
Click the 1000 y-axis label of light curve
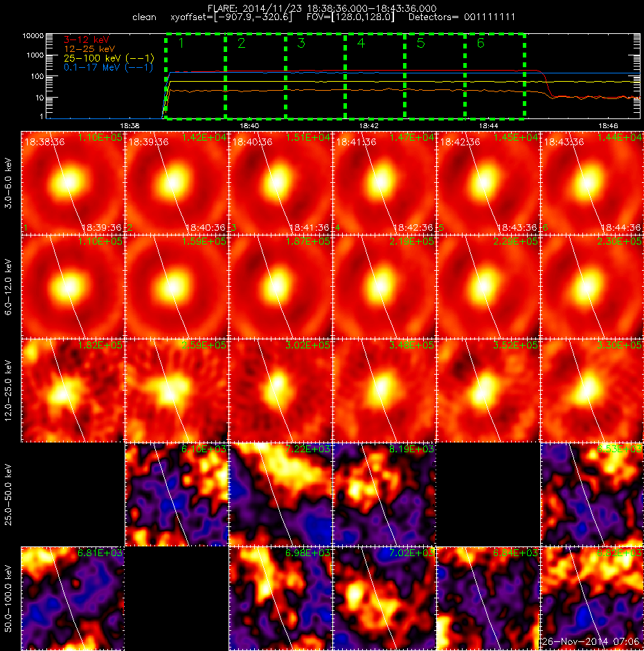click(35, 55)
